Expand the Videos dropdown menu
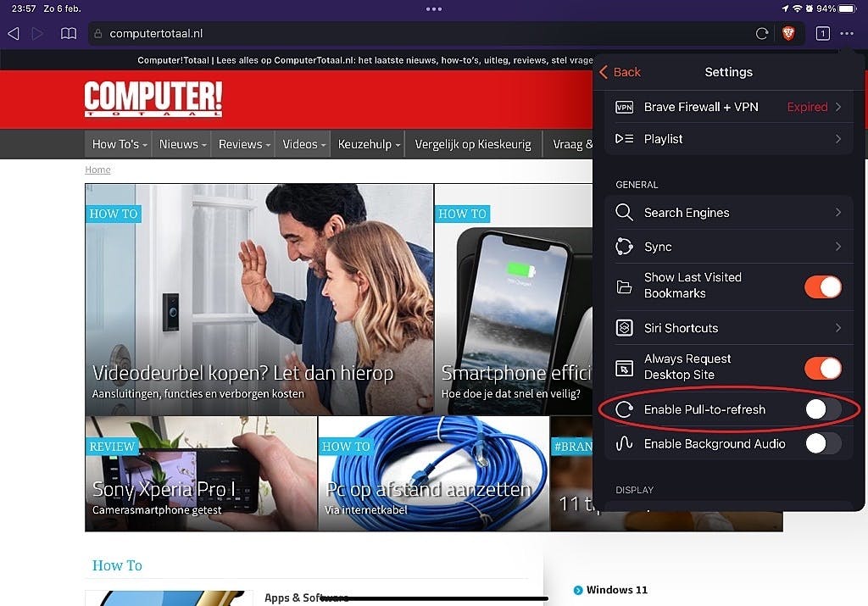 coord(303,144)
